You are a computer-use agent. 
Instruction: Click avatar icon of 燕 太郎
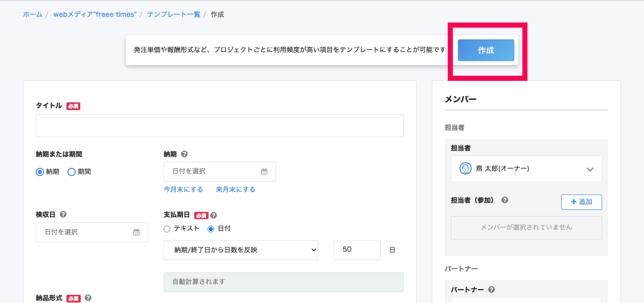[x=465, y=168]
